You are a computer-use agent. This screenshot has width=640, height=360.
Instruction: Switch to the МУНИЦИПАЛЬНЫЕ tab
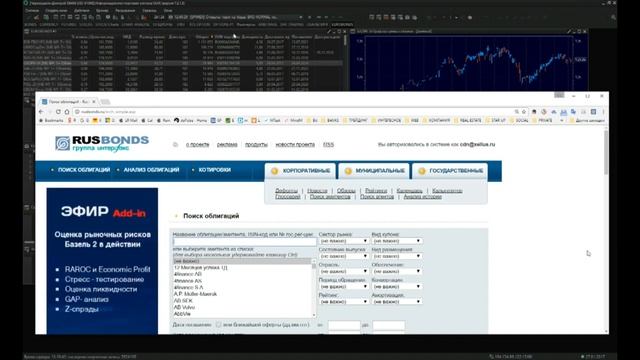(374, 171)
